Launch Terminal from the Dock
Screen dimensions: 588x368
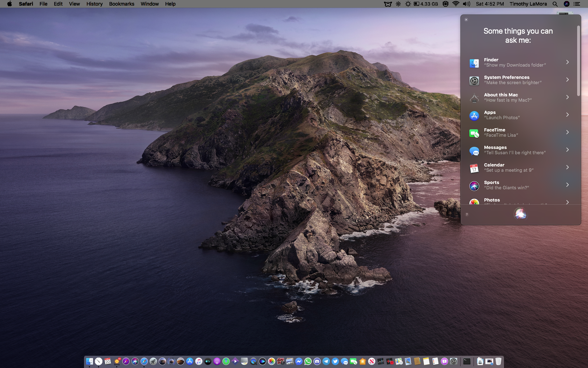pyautogui.click(x=467, y=361)
